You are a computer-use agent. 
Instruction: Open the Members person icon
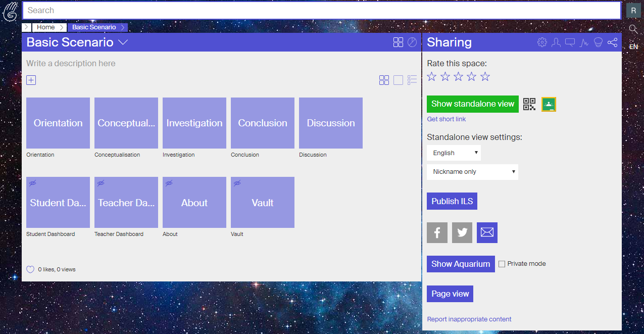point(556,42)
